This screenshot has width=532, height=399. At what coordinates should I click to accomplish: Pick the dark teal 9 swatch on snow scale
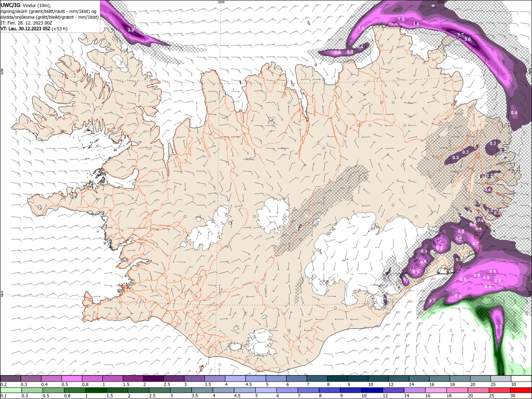pyautogui.click(x=357, y=379)
